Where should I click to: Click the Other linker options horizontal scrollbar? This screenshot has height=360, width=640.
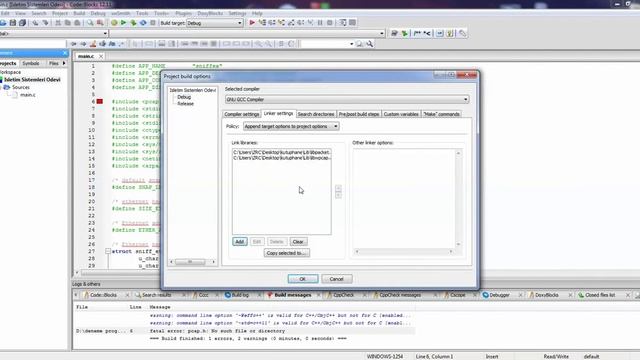pyautogui.click(x=404, y=251)
